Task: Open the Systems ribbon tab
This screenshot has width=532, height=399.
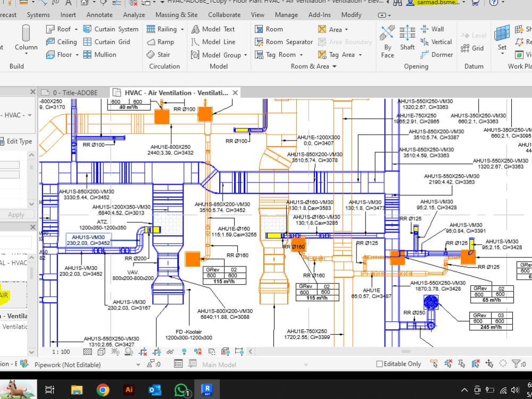Action: 38,15
